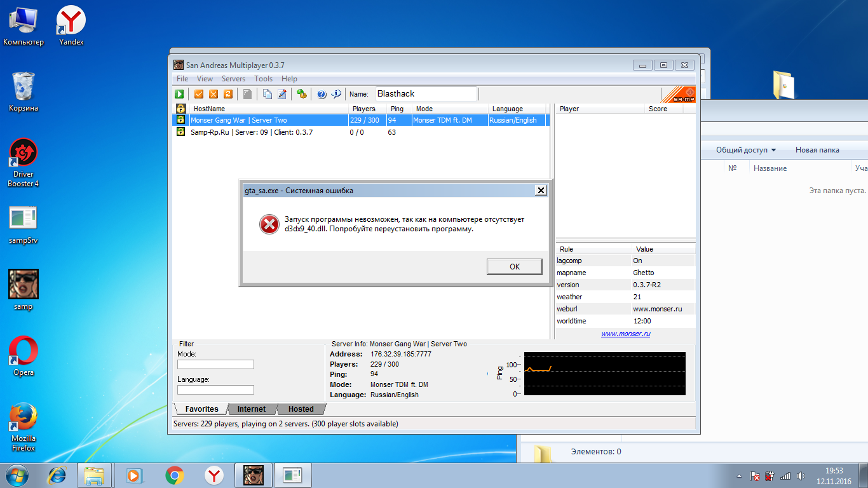The height and width of the screenshot is (488, 868).
Task: Sort servers by Language column
Action: [517, 109]
